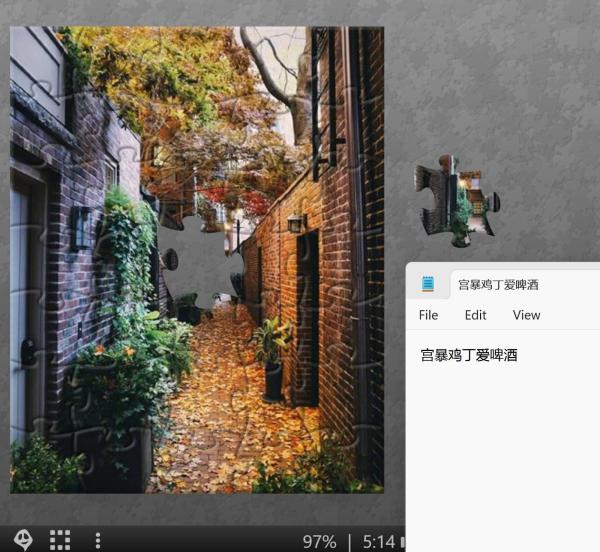600x552 pixels.
Task: Select the 宫暴鸡丁爱啤酒 Notepad tab
Action: pos(498,285)
